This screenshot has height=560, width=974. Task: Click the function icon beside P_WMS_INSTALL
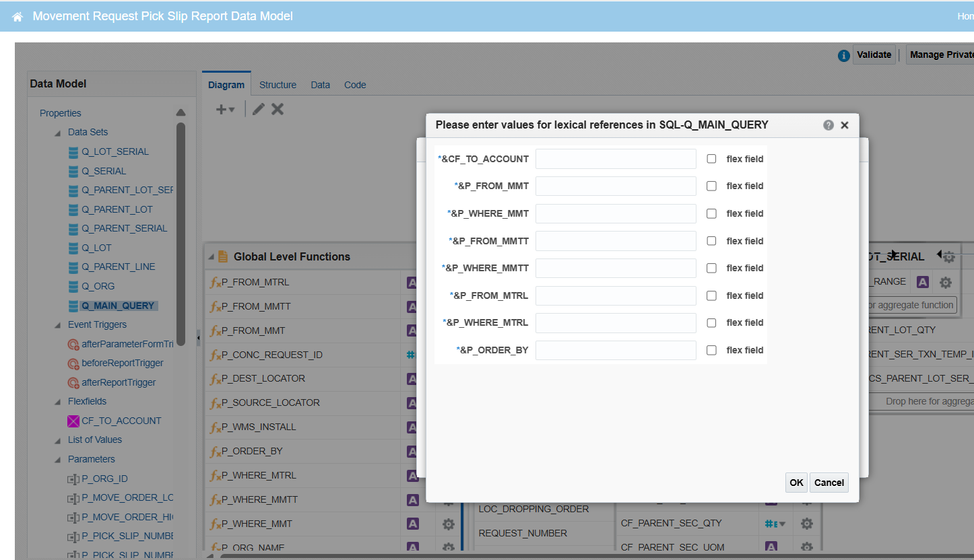216,428
